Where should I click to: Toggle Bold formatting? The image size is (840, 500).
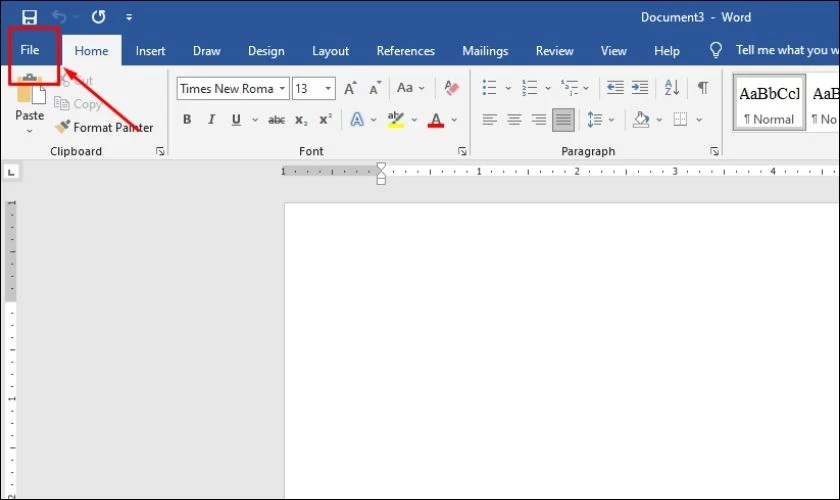click(187, 120)
